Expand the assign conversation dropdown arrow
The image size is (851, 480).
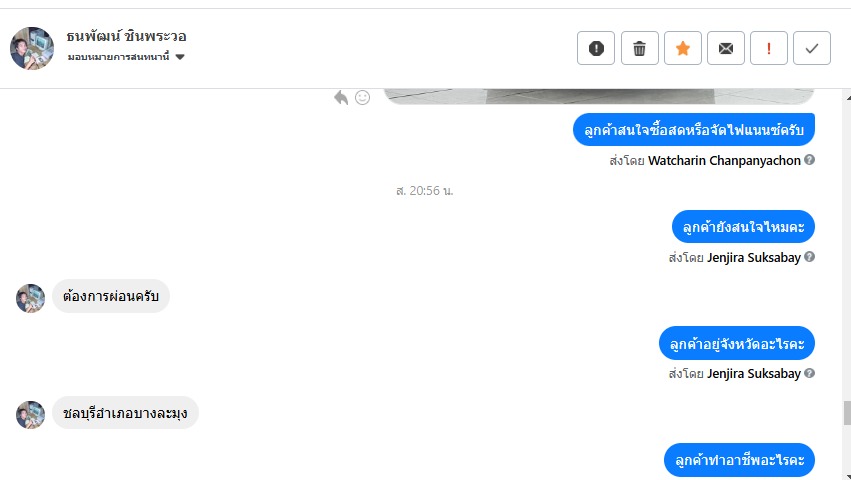tap(180, 56)
